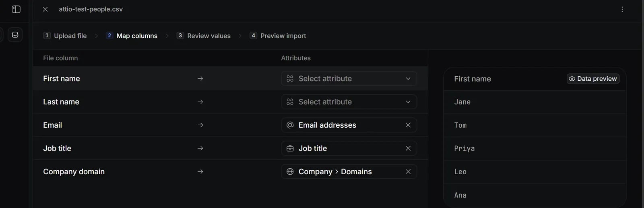This screenshot has height=208, width=644.
Task: Click the File column header
Action: click(60, 58)
